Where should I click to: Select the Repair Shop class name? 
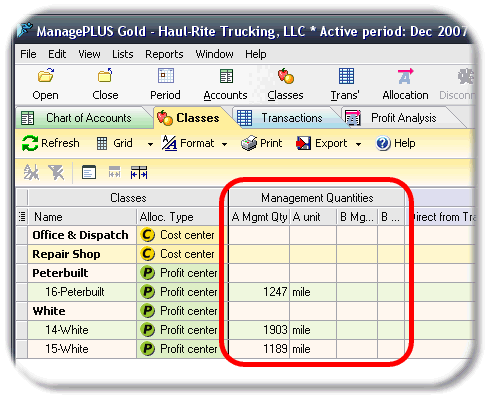[x=66, y=254]
